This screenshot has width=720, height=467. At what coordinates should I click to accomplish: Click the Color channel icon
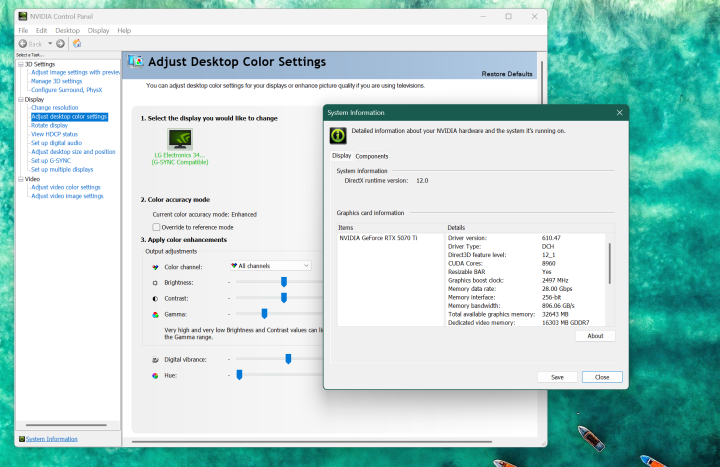click(x=155, y=267)
